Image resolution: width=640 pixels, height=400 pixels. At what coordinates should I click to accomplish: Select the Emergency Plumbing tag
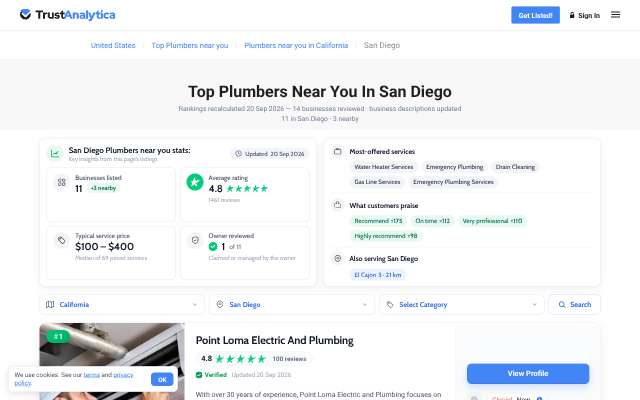click(455, 167)
